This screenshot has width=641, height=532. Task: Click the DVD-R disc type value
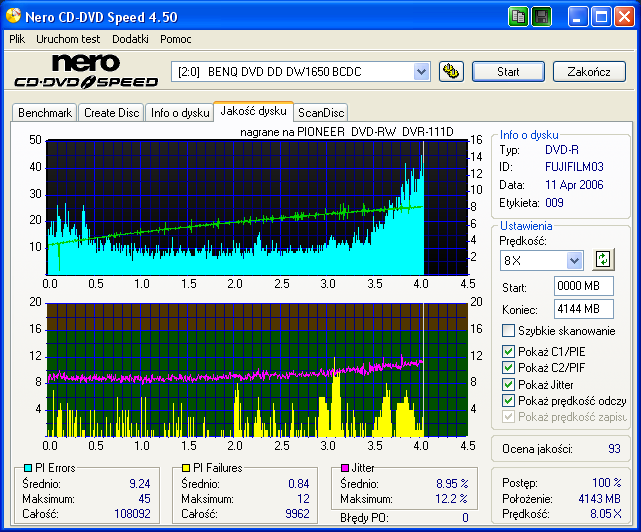click(x=562, y=150)
